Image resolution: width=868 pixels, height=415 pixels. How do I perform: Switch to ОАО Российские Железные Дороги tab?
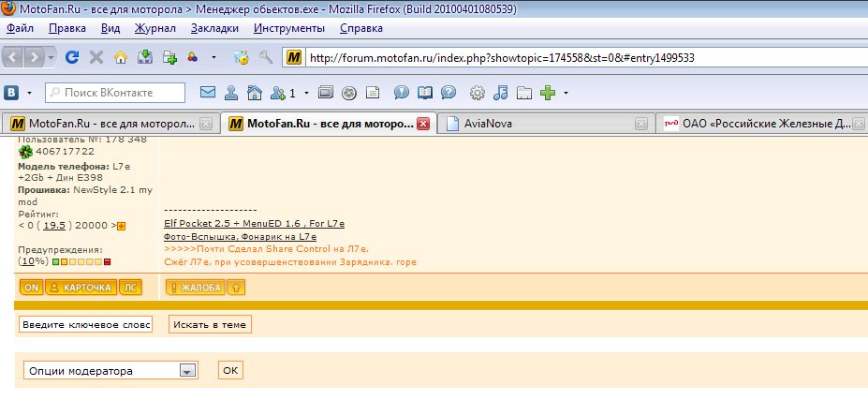point(761,124)
